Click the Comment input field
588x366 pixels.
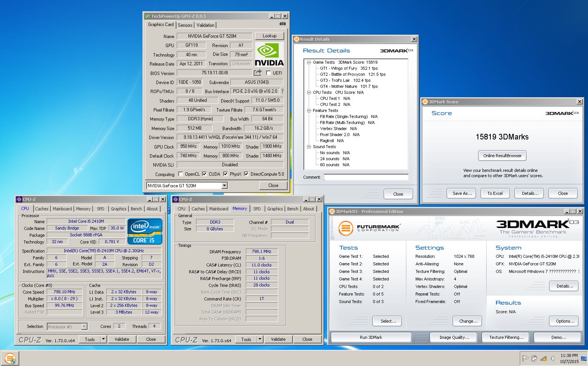366,177
